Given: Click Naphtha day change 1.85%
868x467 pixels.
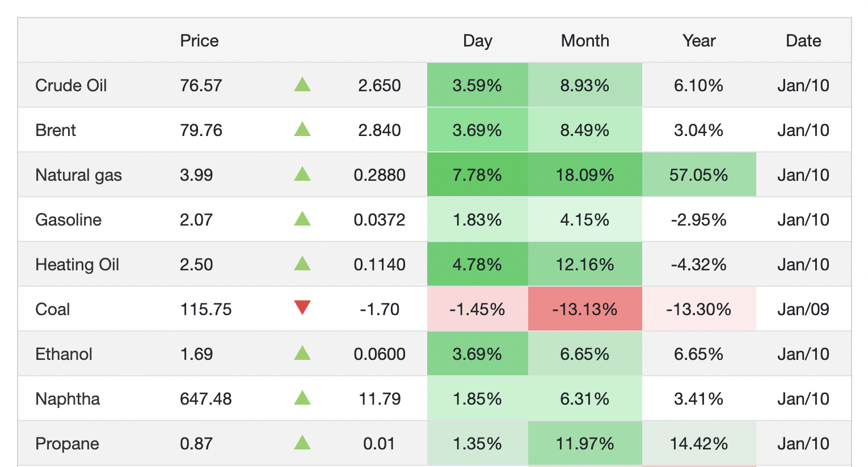Looking at the screenshot, I should coord(477,399).
